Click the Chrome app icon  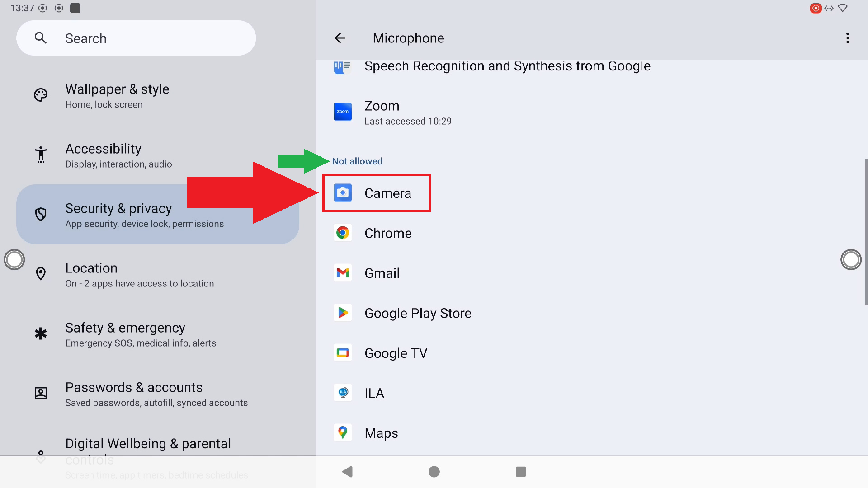[343, 233]
